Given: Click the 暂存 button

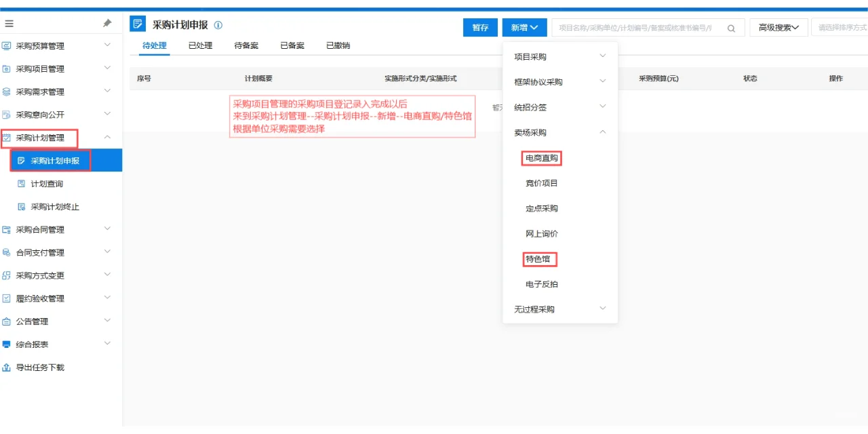Looking at the screenshot, I should tap(480, 28).
